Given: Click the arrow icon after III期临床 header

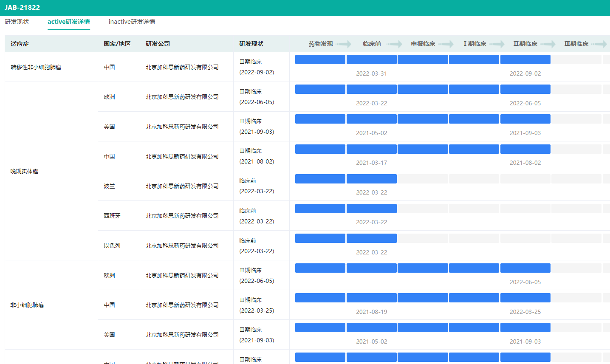Looking at the screenshot, I should click(x=599, y=44).
